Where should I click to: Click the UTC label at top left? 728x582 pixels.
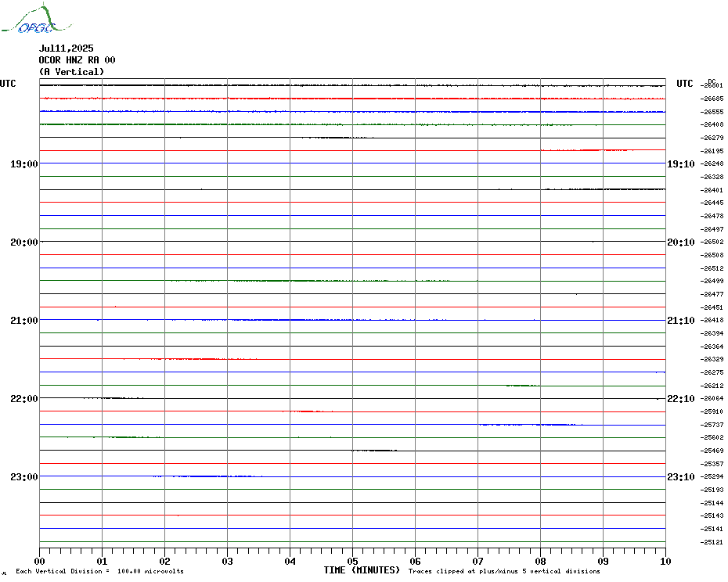point(8,84)
